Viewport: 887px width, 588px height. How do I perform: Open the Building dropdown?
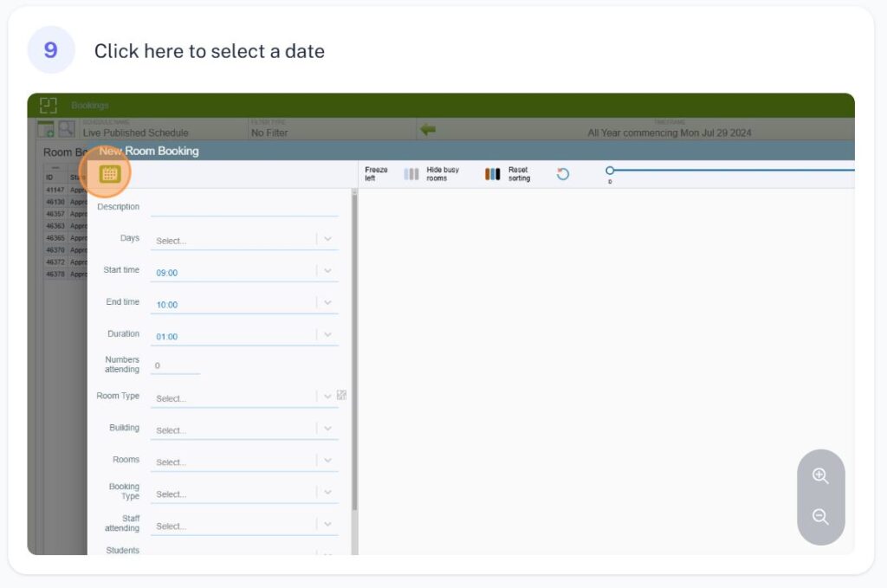click(x=327, y=429)
